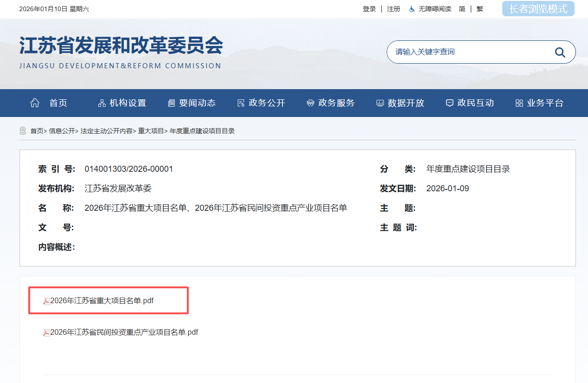This screenshot has width=588, height=383.
Task: Click the 业务平台 grid icon
Action: point(519,103)
